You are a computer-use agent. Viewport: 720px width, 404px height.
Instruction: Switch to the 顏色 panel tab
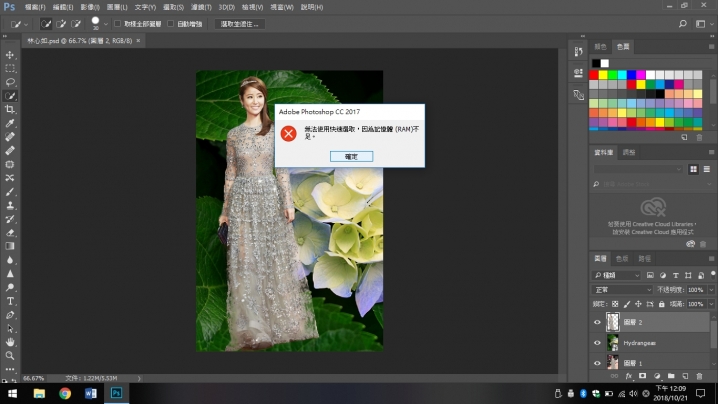coord(600,46)
